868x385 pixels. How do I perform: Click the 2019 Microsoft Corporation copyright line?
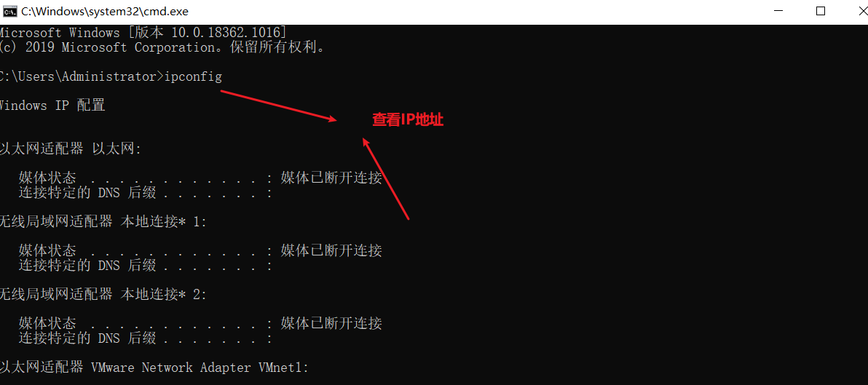coord(162,47)
